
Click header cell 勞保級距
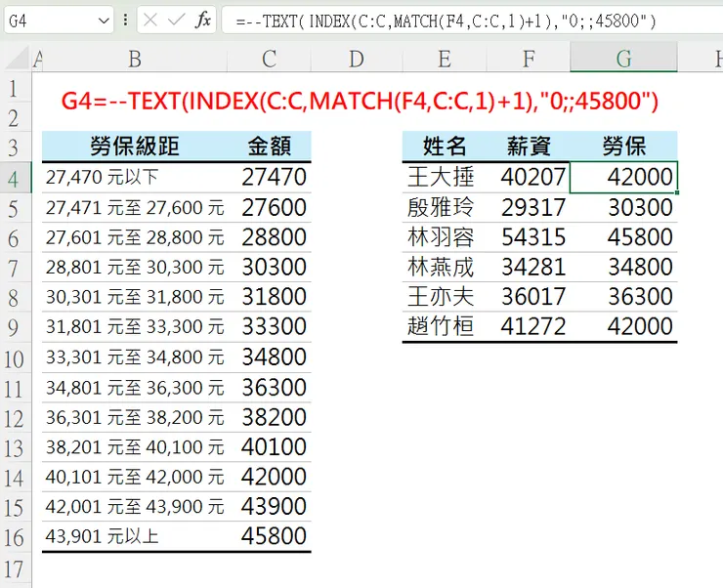135,147
